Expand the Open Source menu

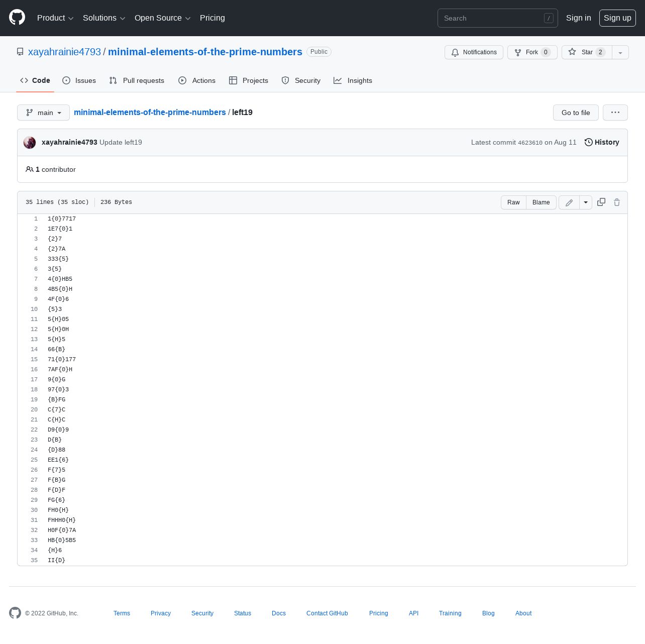[163, 18]
